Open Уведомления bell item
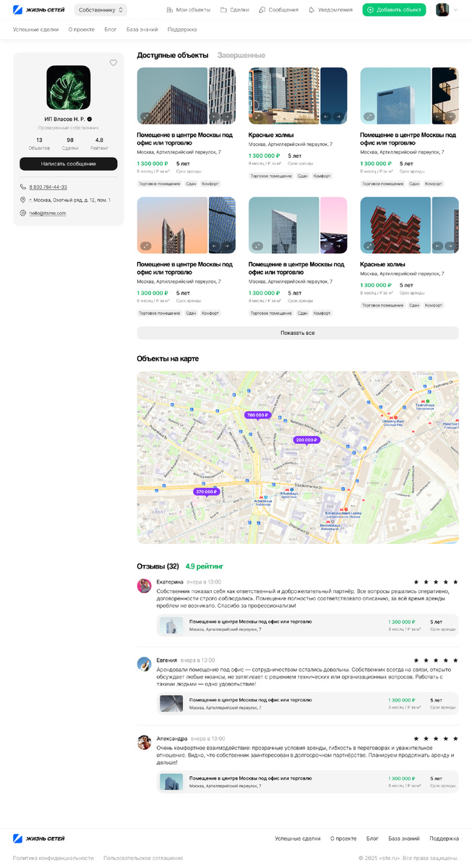The image size is (472, 868). [x=330, y=10]
